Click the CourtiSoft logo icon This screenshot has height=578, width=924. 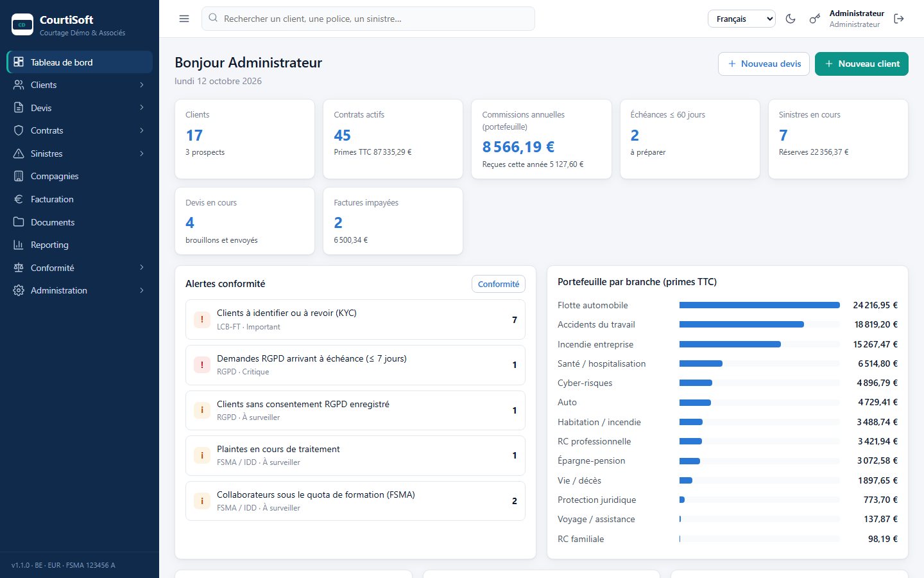(x=22, y=24)
